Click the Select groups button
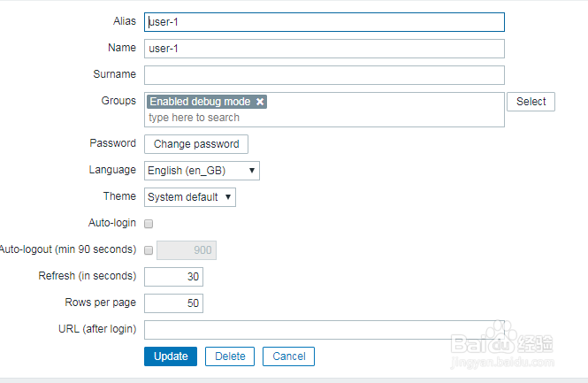 [531, 102]
